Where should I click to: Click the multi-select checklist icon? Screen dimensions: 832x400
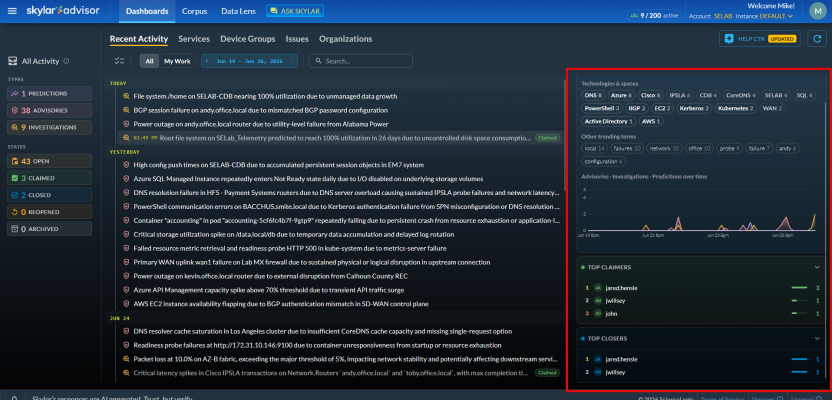(119, 61)
